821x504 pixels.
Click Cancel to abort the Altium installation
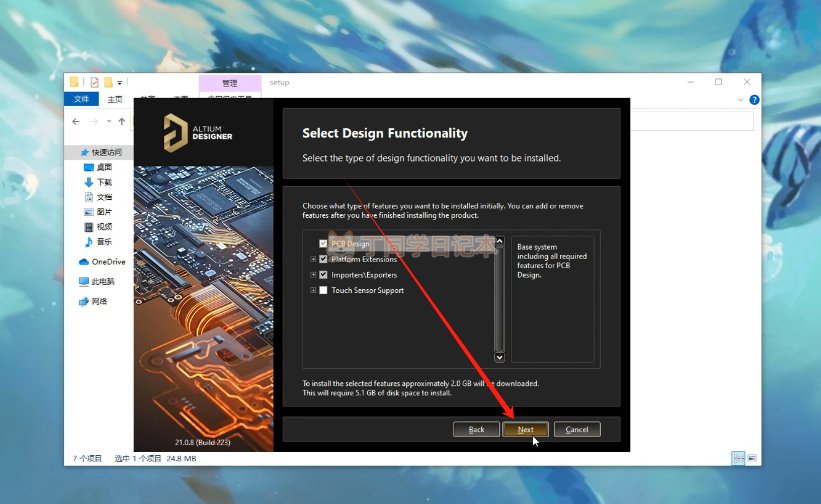tap(577, 429)
